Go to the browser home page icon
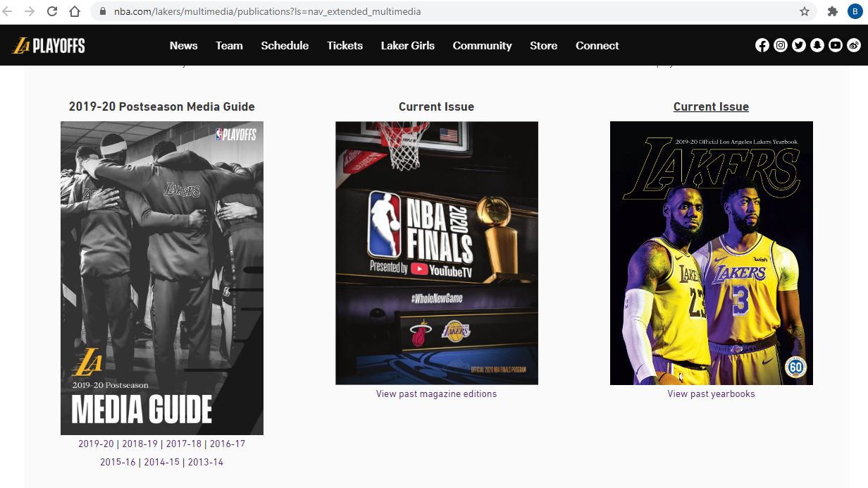 (75, 11)
